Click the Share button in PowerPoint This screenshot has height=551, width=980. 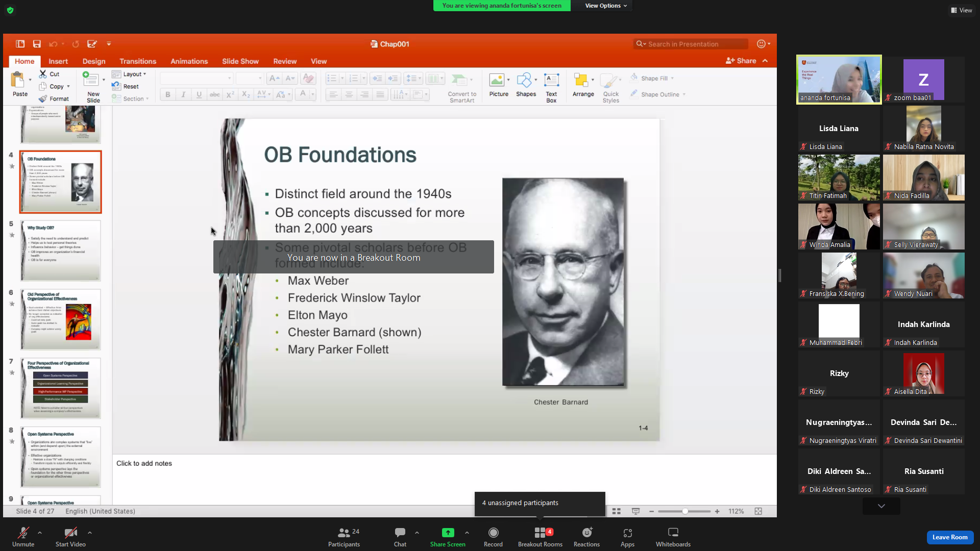pyautogui.click(x=741, y=61)
